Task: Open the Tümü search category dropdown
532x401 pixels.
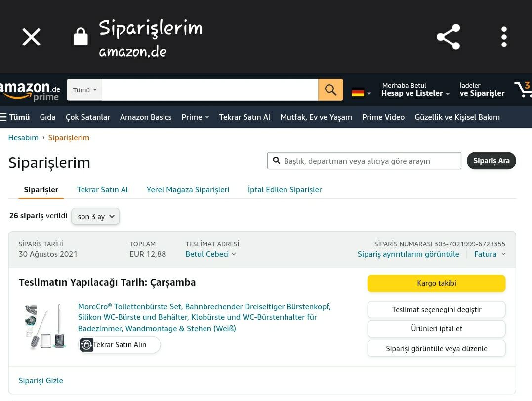Action: click(84, 90)
